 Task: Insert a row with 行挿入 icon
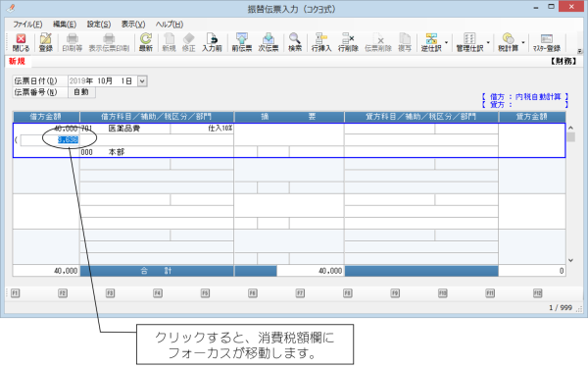321,42
